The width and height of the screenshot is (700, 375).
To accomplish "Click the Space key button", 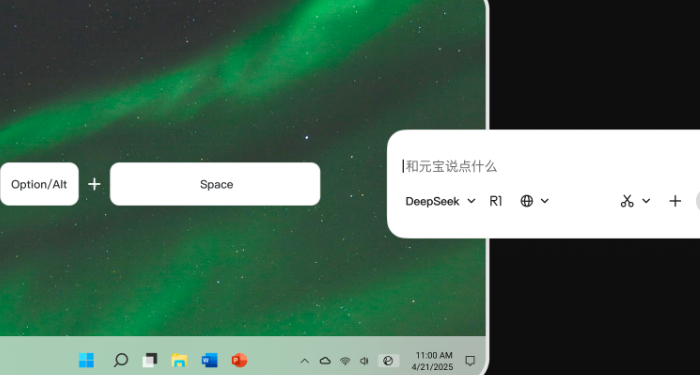I will pos(215,184).
